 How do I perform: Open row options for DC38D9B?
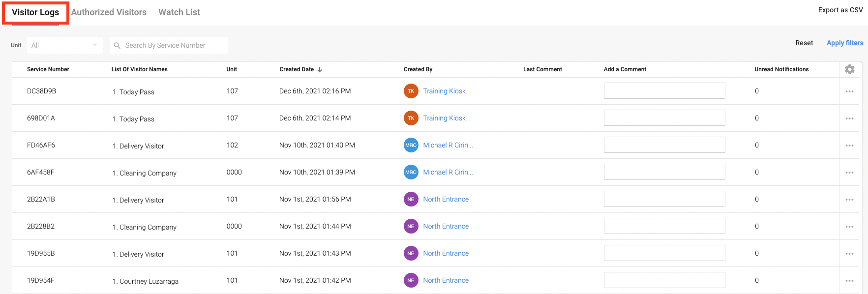click(849, 91)
